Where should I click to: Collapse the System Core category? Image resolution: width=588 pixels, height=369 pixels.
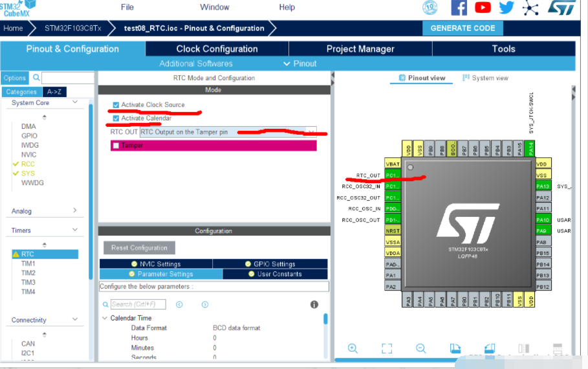pos(75,102)
